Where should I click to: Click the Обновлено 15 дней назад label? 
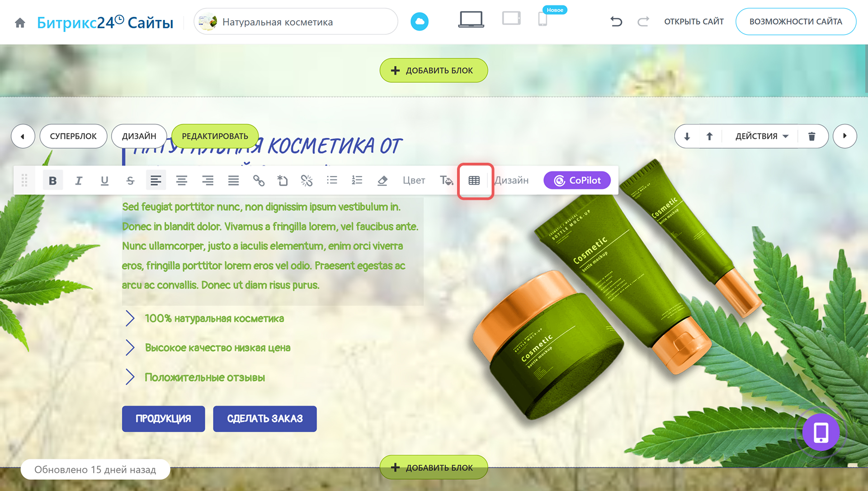(95, 470)
